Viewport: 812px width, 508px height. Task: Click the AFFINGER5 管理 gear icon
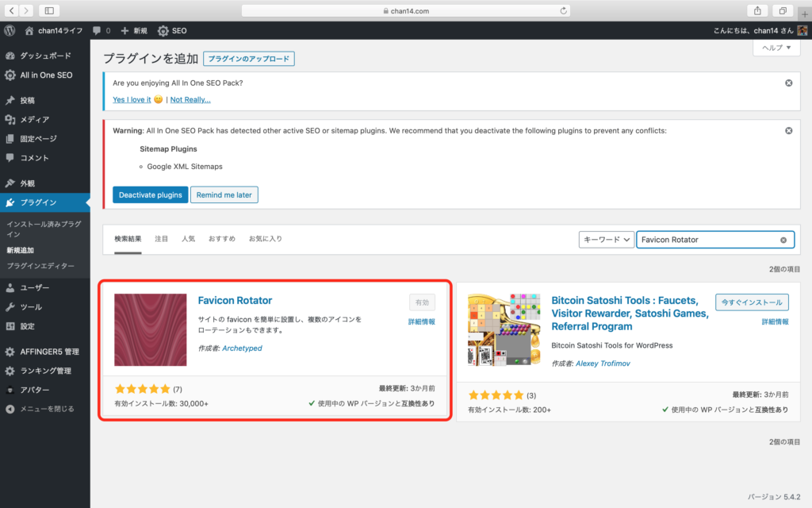[10, 352]
